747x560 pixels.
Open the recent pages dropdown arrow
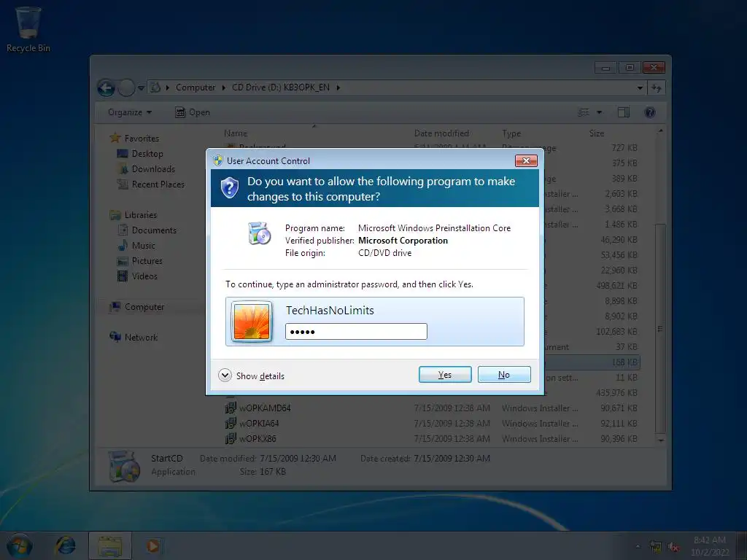click(141, 87)
